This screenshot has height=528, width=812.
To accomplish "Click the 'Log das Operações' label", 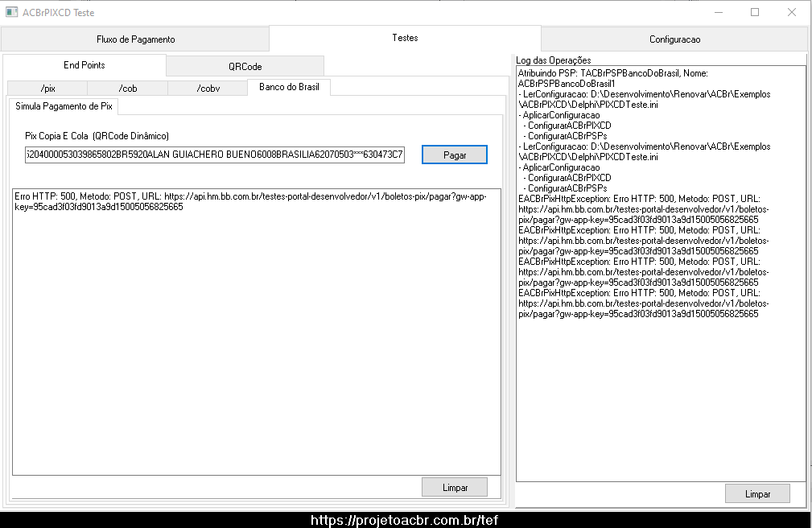I will point(554,60).
